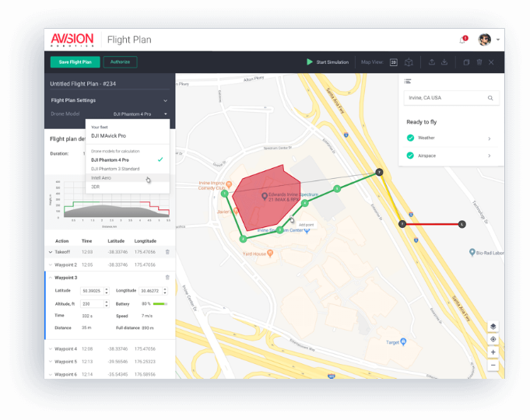Open the notifications bell
Screen dimensions: 530x420
462,40
